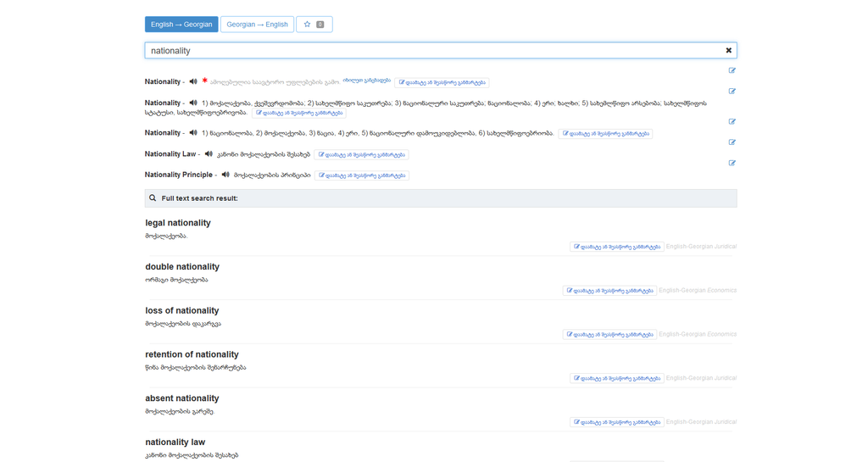
Task: Click the nationality search input field
Action: pyautogui.click(x=432, y=51)
